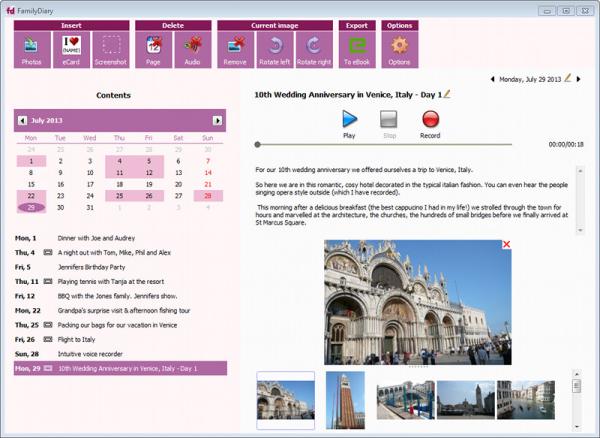The width and height of the screenshot is (600, 438).
Task: Edit the entry title with pencil icon
Action: (447, 94)
